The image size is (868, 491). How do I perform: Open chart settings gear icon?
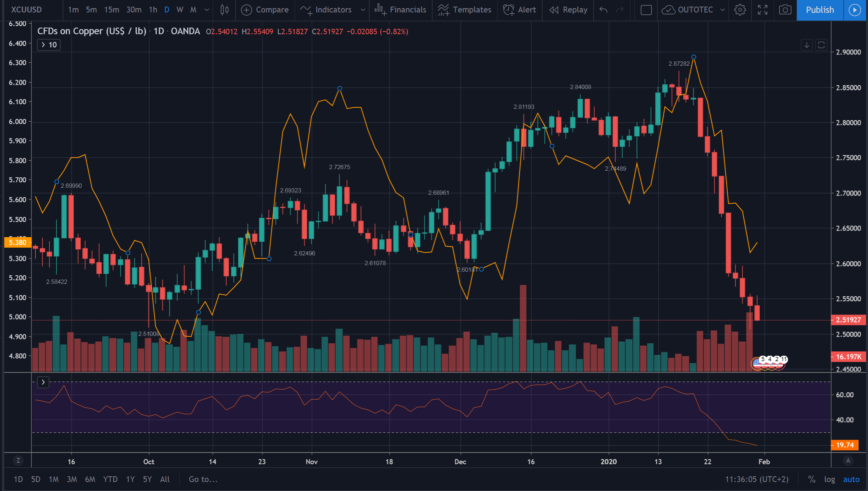click(x=740, y=10)
